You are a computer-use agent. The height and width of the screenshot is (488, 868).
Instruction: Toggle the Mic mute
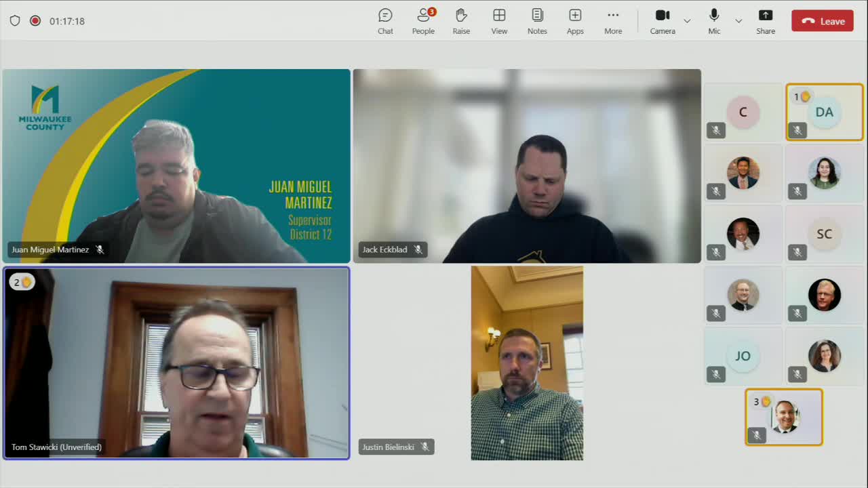(714, 22)
